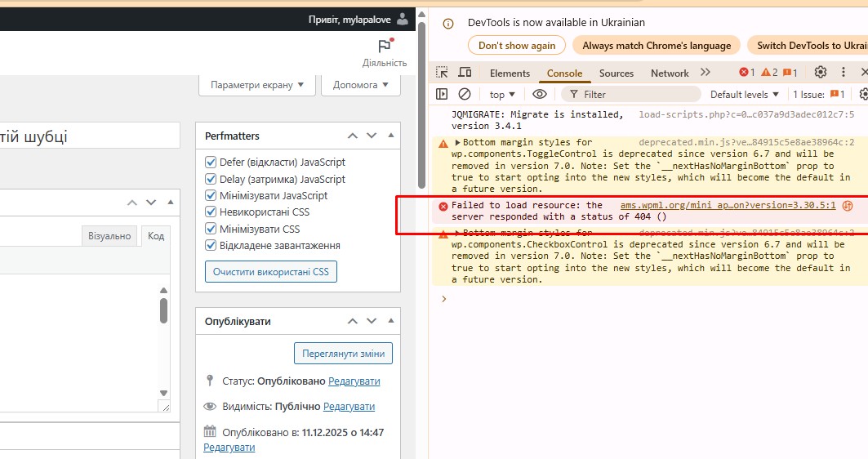Open the Діяльність activity flag icon
868x459 pixels.
385,46
